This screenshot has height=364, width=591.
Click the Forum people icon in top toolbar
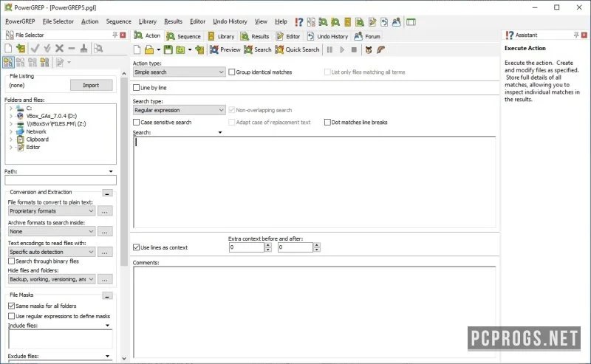[x=396, y=22]
